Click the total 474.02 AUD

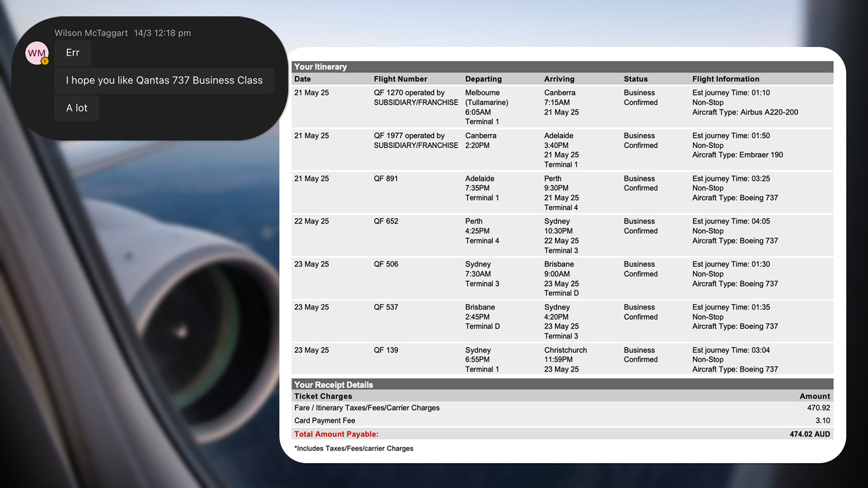(x=810, y=434)
